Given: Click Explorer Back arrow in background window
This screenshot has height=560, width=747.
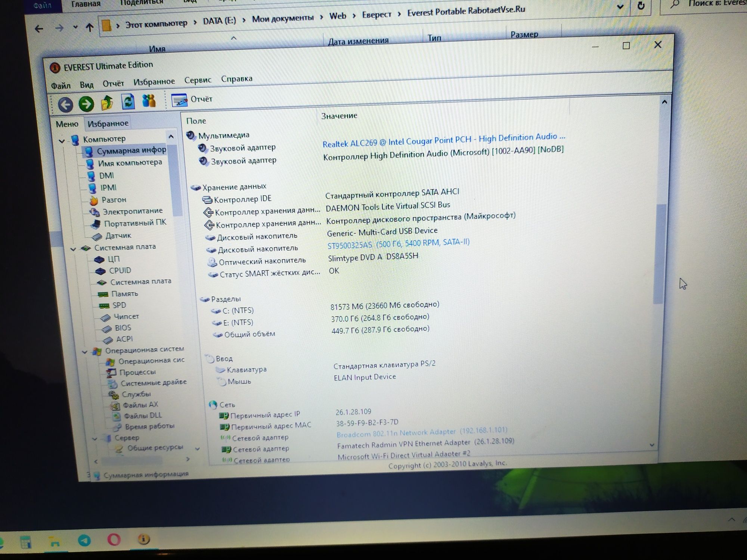Looking at the screenshot, I should [x=39, y=29].
